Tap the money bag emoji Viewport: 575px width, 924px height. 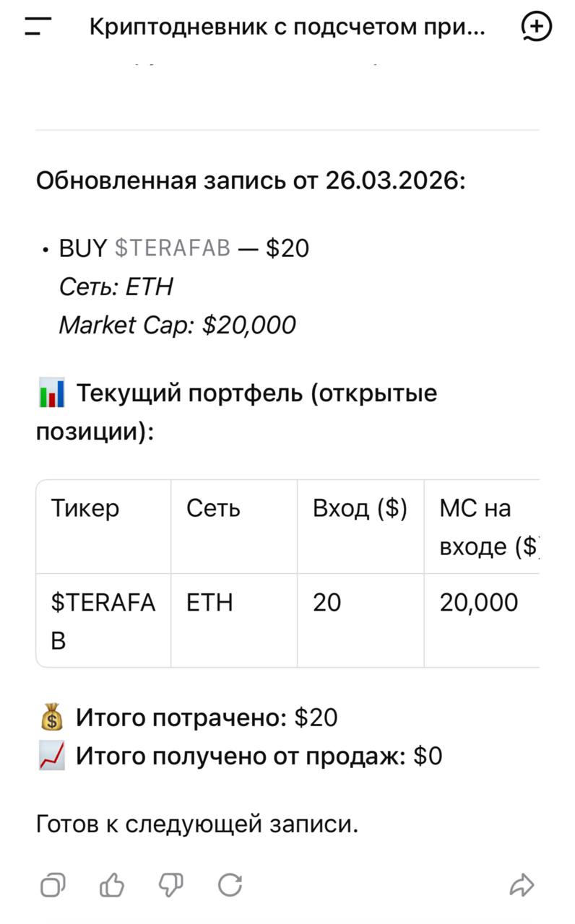click(52, 718)
